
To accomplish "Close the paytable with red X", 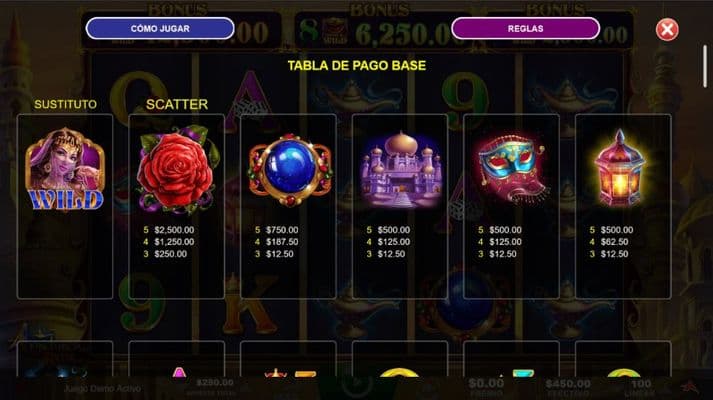I will [667, 30].
